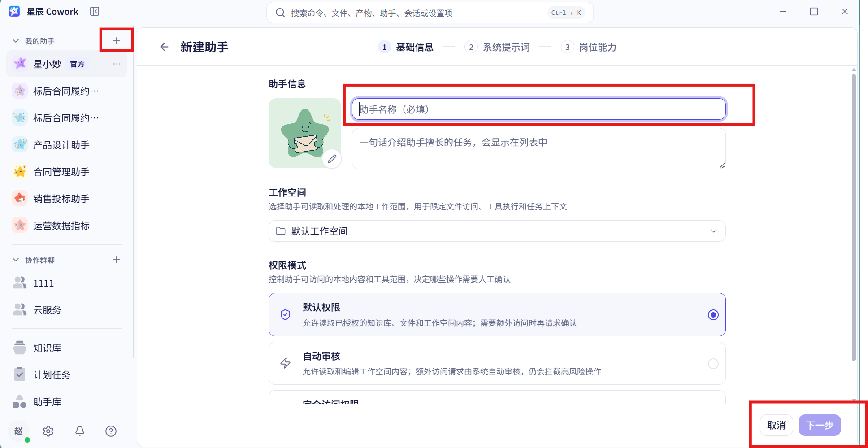This screenshot has width=868, height=448.
Task: Open the 默认工作空间 dropdown
Action: 497,231
